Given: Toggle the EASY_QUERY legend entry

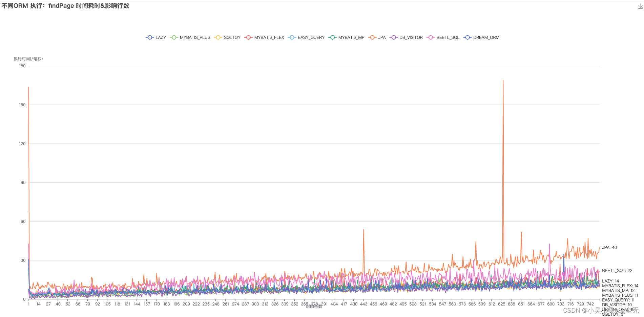Looking at the screenshot, I should pyautogui.click(x=306, y=38).
